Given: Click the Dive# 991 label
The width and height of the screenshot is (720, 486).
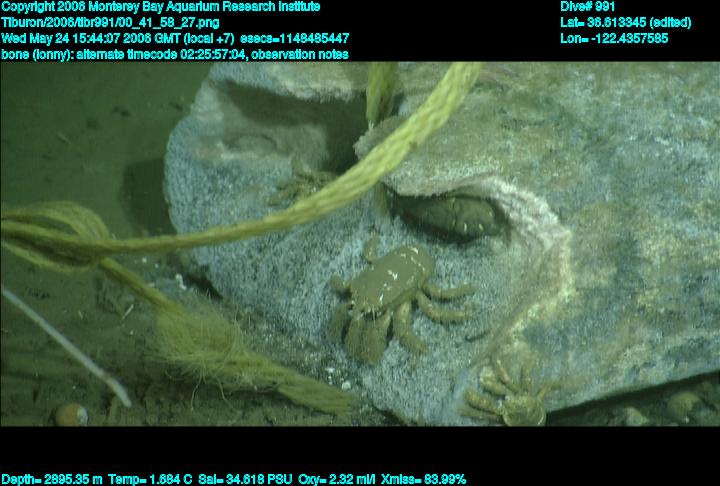Looking at the screenshot, I should pyautogui.click(x=587, y=7).
